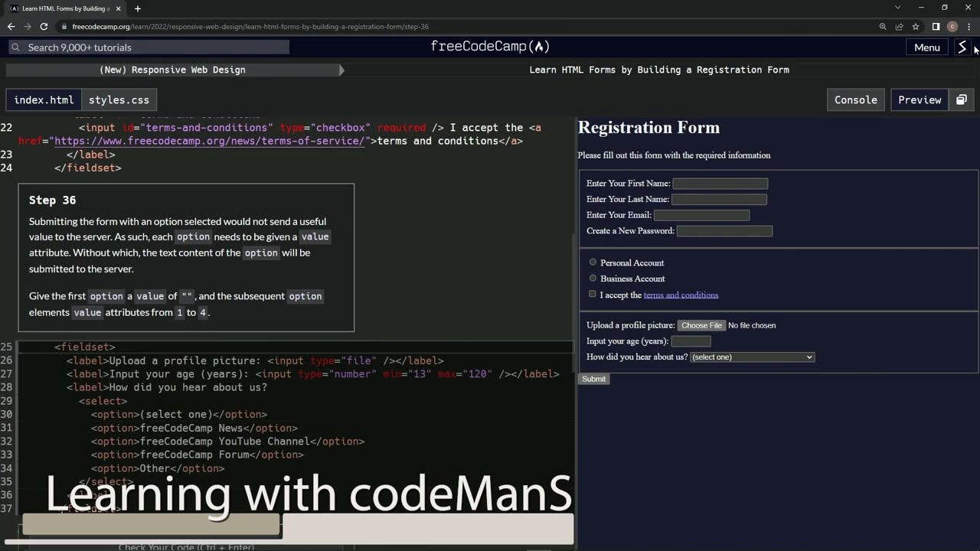Open preview in a separate window icon
The image size is (980, 551).
961,100
